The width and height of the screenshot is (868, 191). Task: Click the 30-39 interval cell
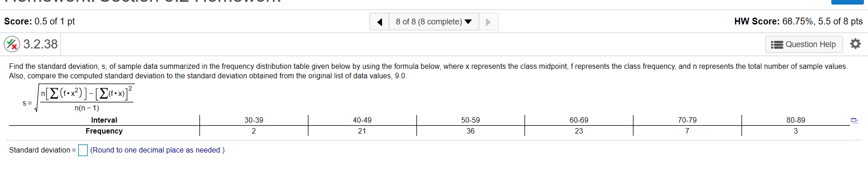pos(254,120)
